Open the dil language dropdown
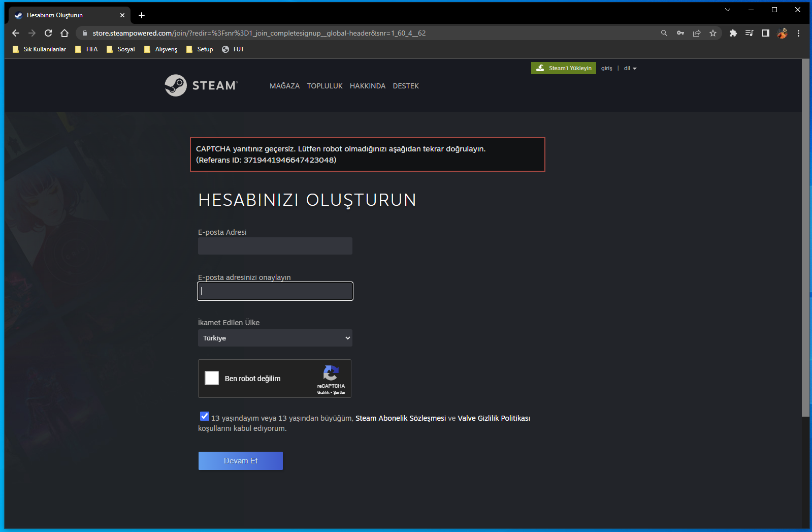Image resolution: width=812 pixels, height=532 pixels. coord(630,68)
